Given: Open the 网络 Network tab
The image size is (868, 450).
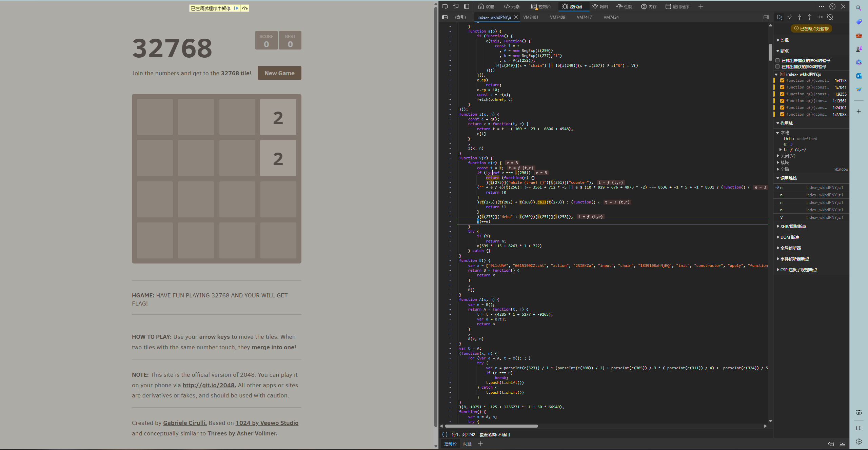Looking at the screenshot, I should pos(600,6).
